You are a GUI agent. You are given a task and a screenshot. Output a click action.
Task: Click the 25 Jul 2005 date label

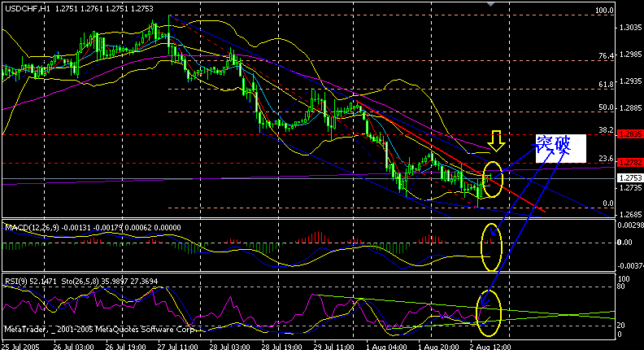(20, 346)
